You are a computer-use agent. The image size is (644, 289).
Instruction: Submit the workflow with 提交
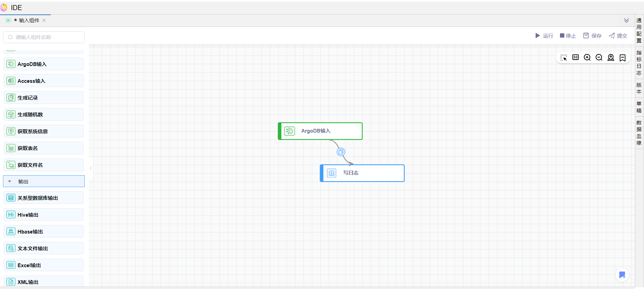click(618, 36)
